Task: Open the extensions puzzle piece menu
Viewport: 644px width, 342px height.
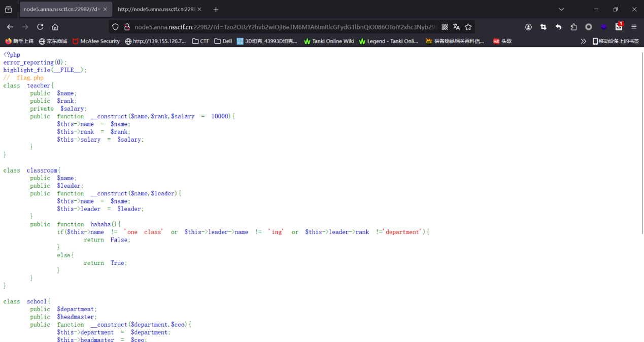Action: tap(573, 27)
